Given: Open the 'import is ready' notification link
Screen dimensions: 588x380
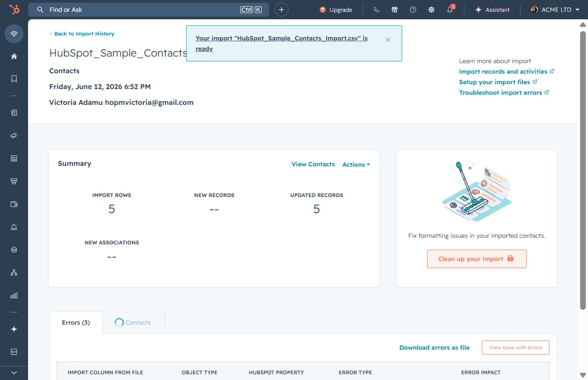Looking at the screenshot, I should (282, 43).
